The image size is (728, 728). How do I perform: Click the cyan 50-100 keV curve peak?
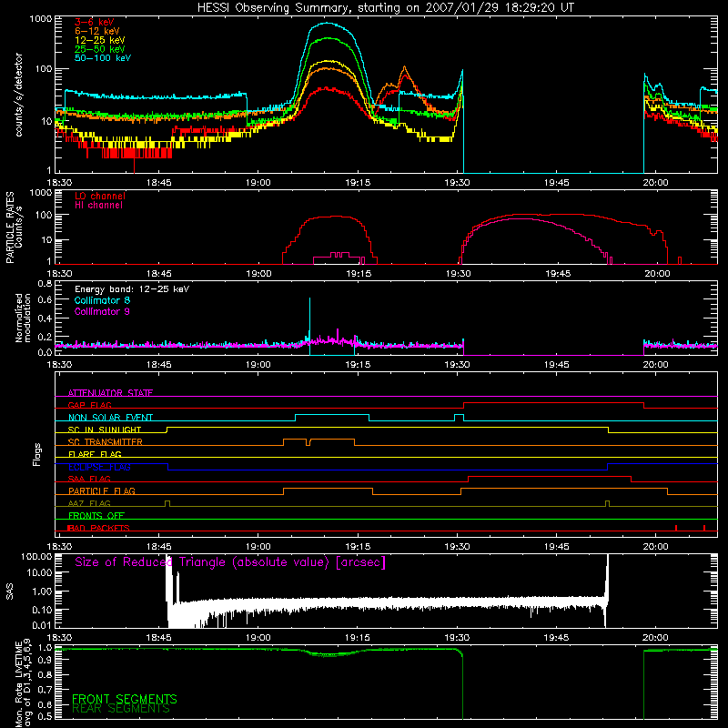(328, 23)
